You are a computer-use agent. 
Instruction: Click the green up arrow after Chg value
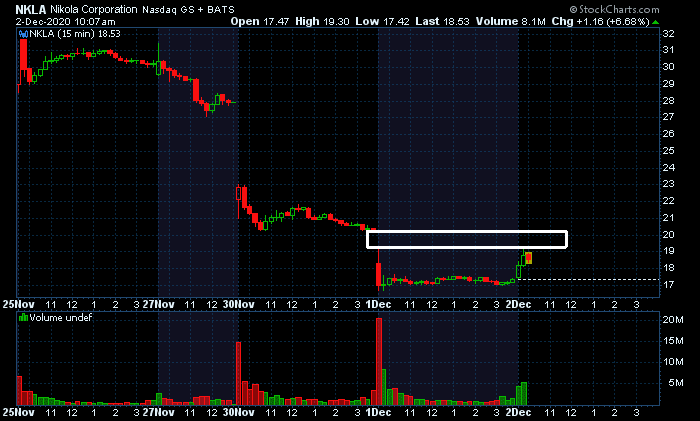(655, 22)
